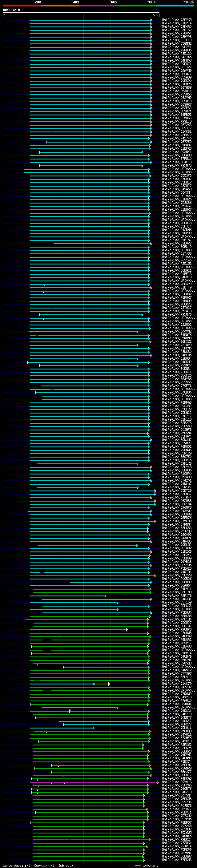Select hit label UniRef100_Q4QBT6
Viewport: 197px width, 868px height.
[177, 789]
